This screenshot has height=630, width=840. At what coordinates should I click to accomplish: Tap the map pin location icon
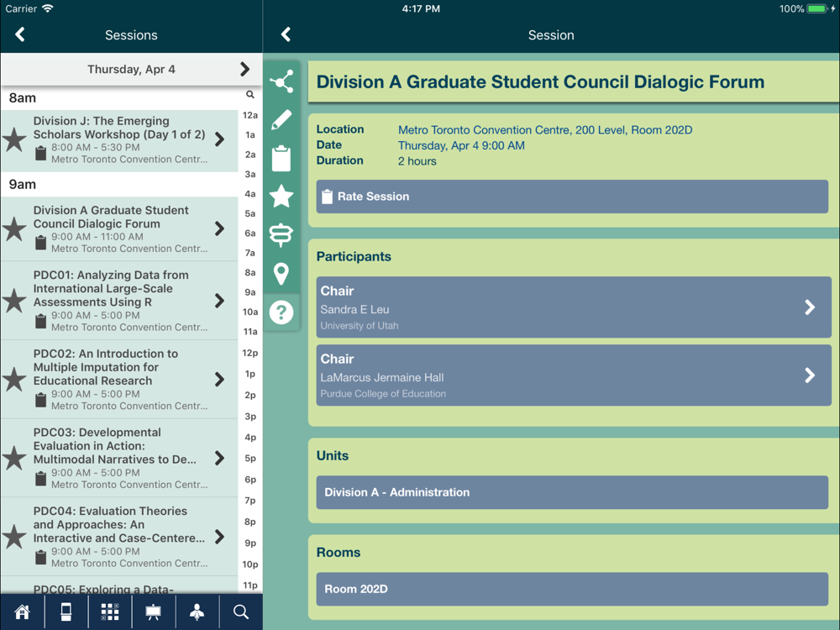[281, 274]
